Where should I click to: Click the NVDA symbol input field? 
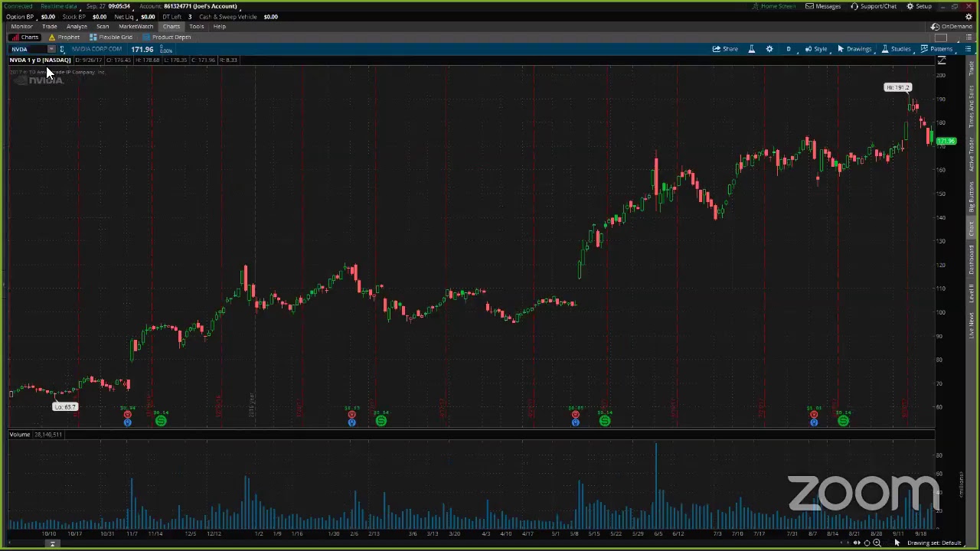(28, 49)
